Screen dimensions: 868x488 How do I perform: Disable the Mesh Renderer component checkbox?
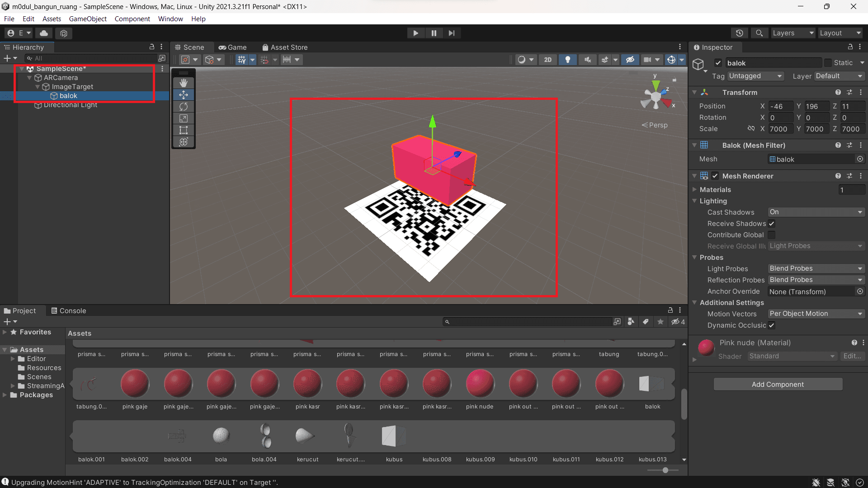click(x=715, y=176)
